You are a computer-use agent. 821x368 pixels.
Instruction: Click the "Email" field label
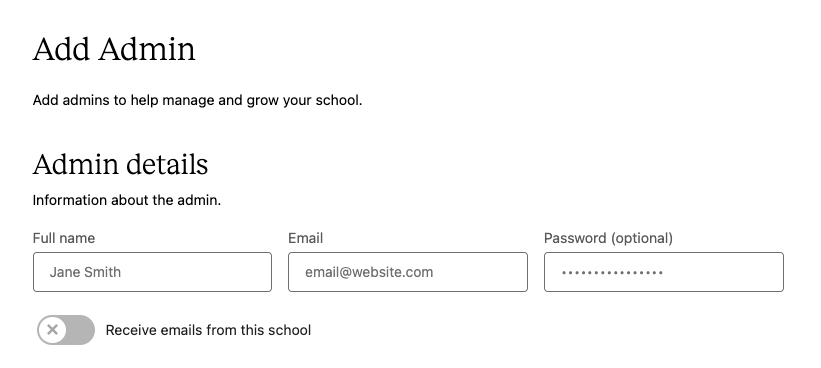[306, 238]
